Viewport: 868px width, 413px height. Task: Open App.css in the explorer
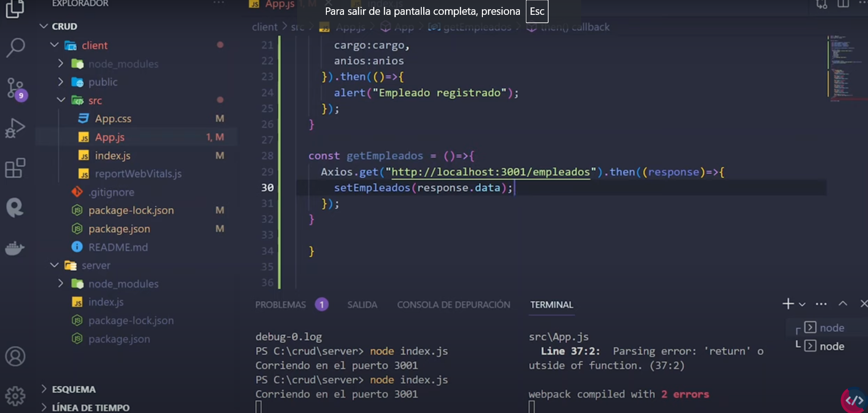point(113,119)
